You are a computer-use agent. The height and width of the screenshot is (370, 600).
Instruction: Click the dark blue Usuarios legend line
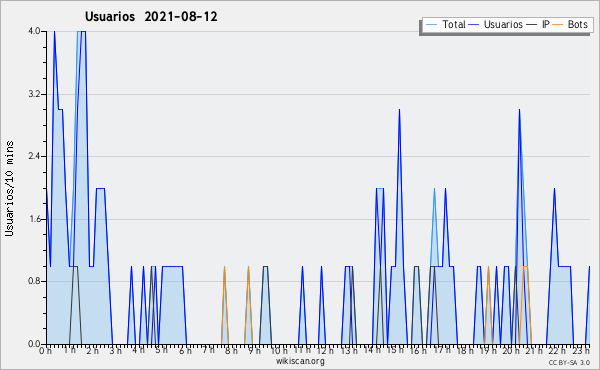click(x=474, y=25)
